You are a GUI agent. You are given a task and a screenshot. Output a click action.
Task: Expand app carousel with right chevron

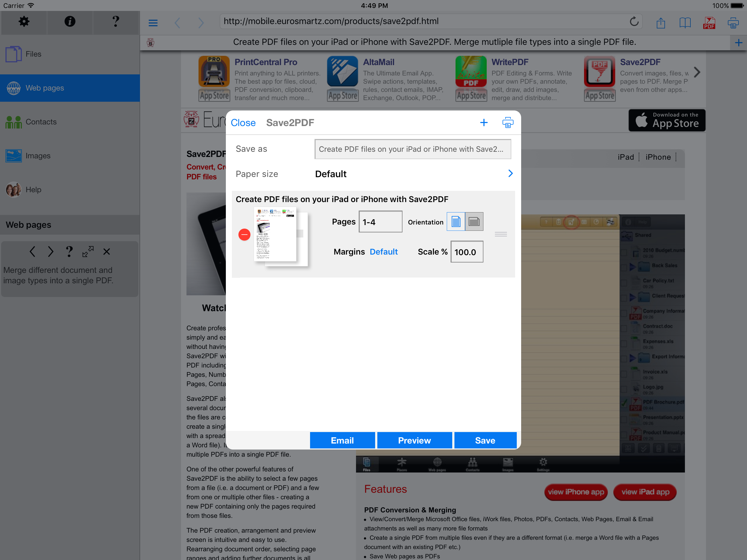[697, 72]
